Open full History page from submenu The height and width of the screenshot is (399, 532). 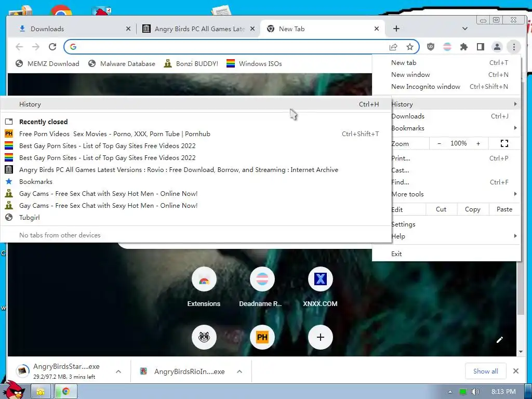(x=196, y=104)
